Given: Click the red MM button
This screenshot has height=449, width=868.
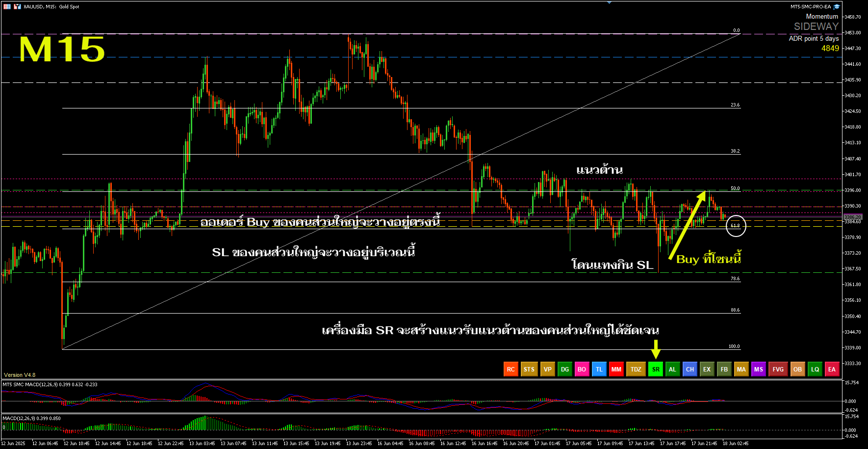Looking at the screenshot, I should click(x=616, y=370).
